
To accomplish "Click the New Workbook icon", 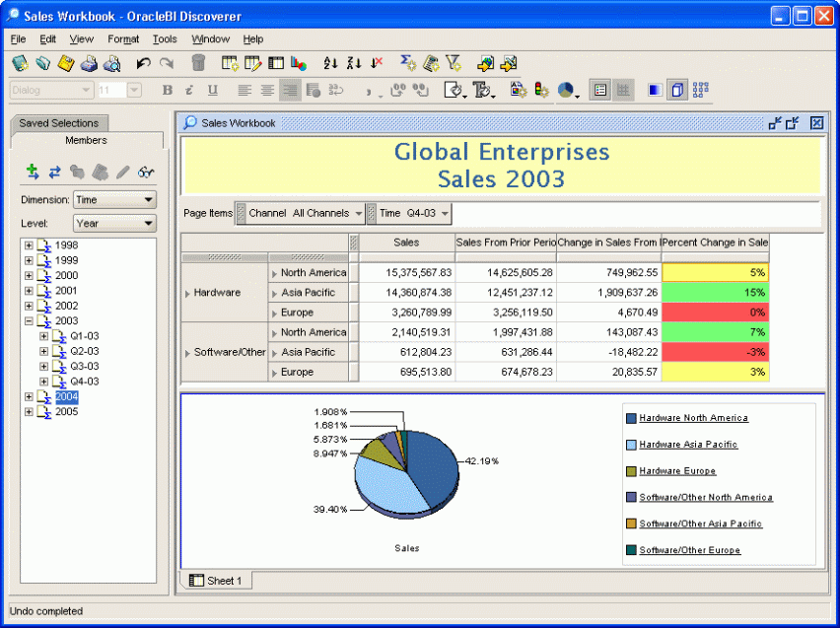I will pyautogui.click(x=20, y=63).
